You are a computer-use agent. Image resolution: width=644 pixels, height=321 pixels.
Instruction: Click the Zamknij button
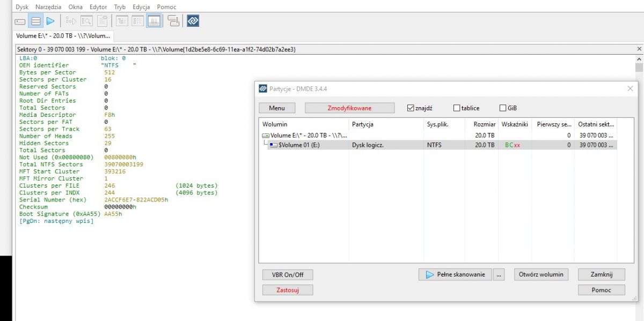coord(602,274)
